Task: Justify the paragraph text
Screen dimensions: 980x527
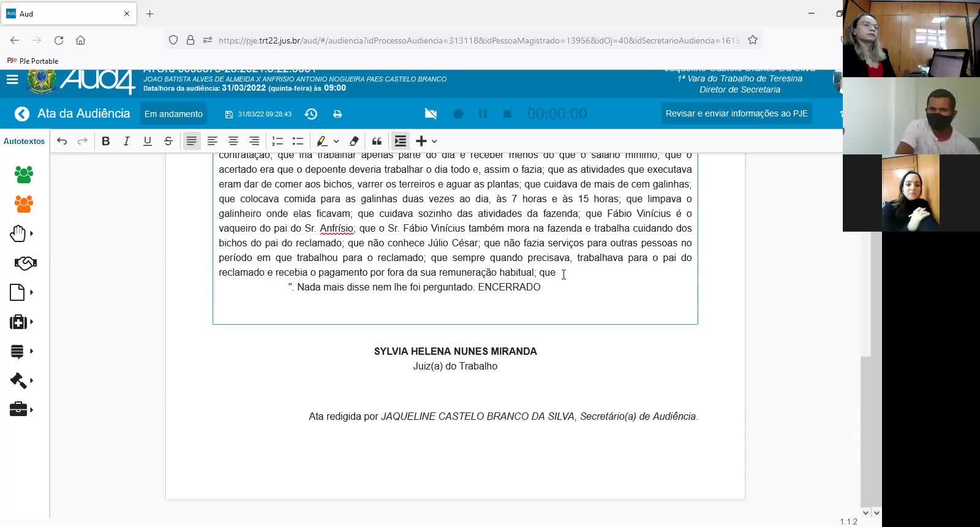Action: pos(192,141)
